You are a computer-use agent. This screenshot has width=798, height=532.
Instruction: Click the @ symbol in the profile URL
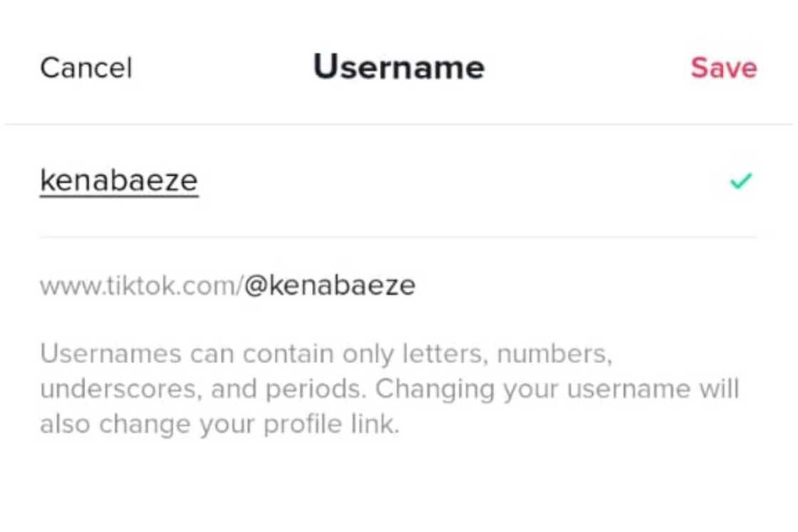click(254, 286)
